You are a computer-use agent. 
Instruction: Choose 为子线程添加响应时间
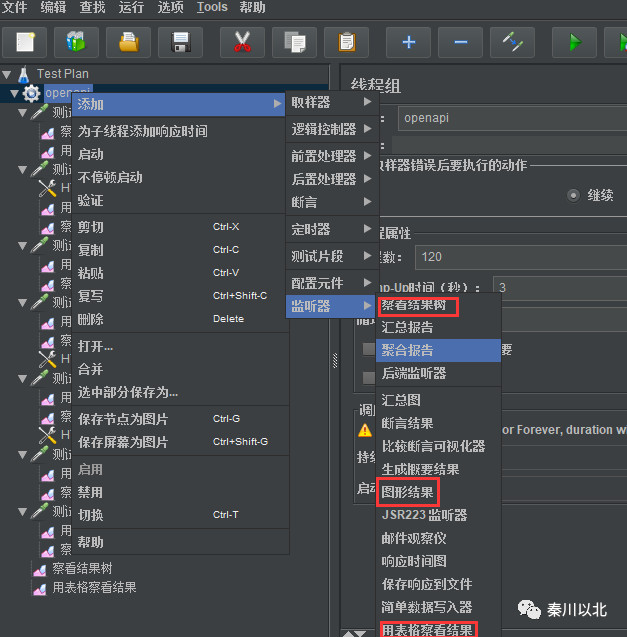(180, 131)
